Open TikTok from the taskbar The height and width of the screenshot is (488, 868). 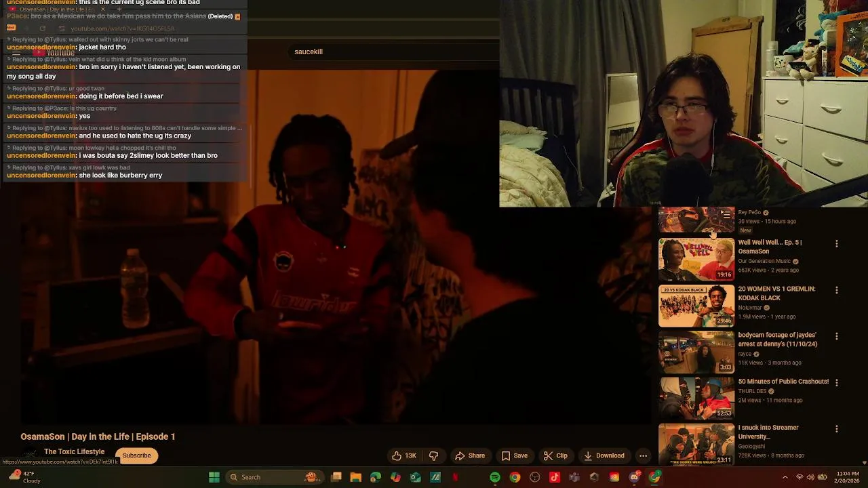pos(555,477)
